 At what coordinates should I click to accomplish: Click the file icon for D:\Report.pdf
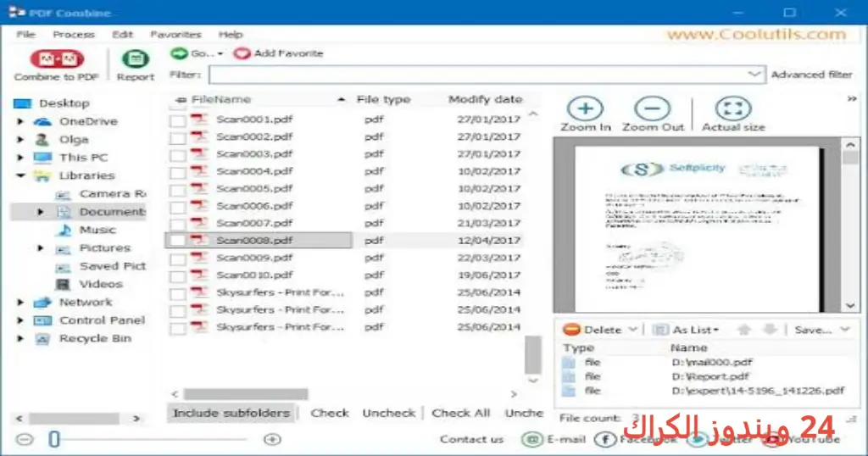(x=569, y=376)
